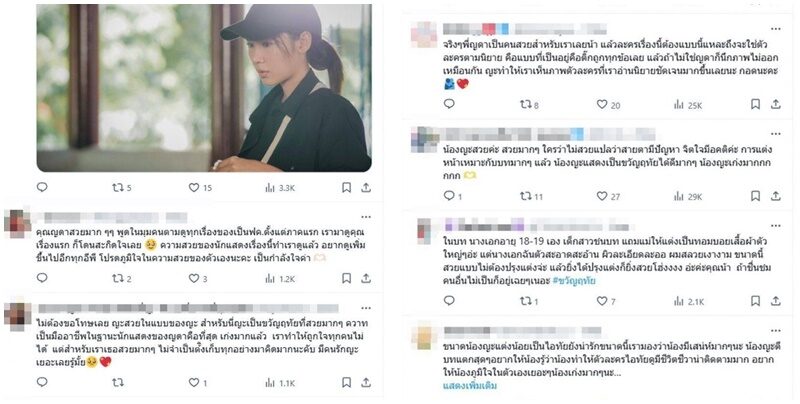
Task: Open profile avatar of the 29K views tweet
Action: click(424, 139)
